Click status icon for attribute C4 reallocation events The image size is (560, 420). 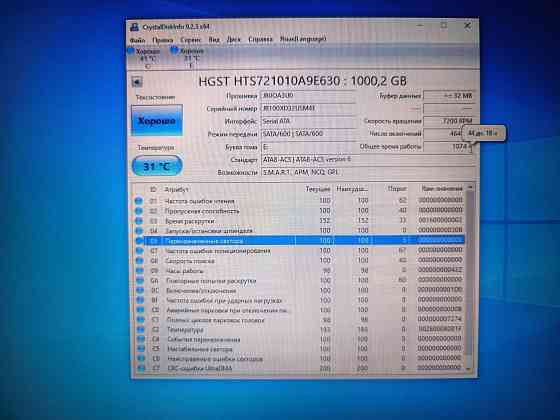pyautogui.click(x=141, y=339)
